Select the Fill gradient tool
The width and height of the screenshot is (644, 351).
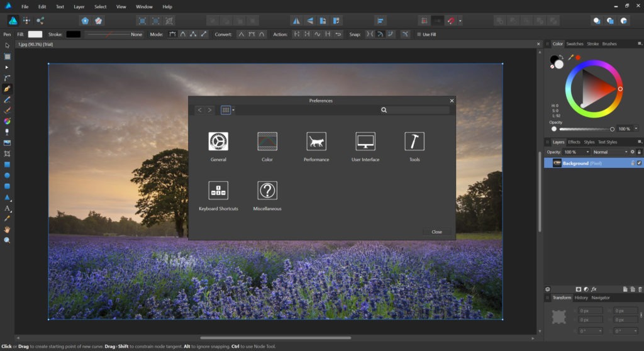point(7,121)
